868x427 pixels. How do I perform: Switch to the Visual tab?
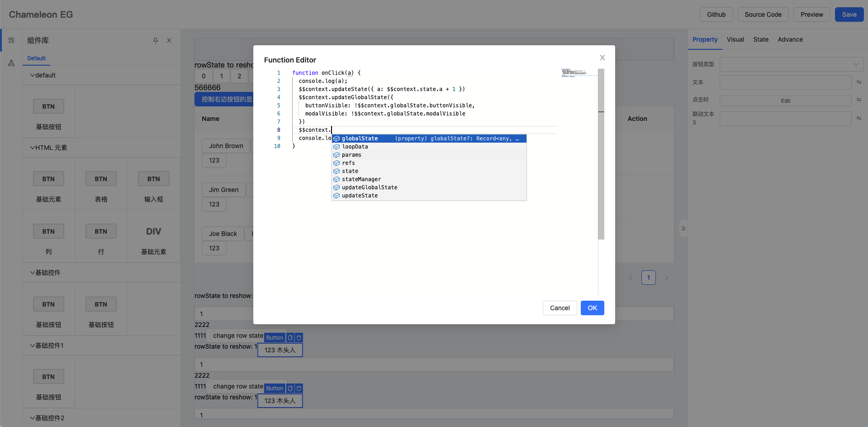tap(735, 39)
